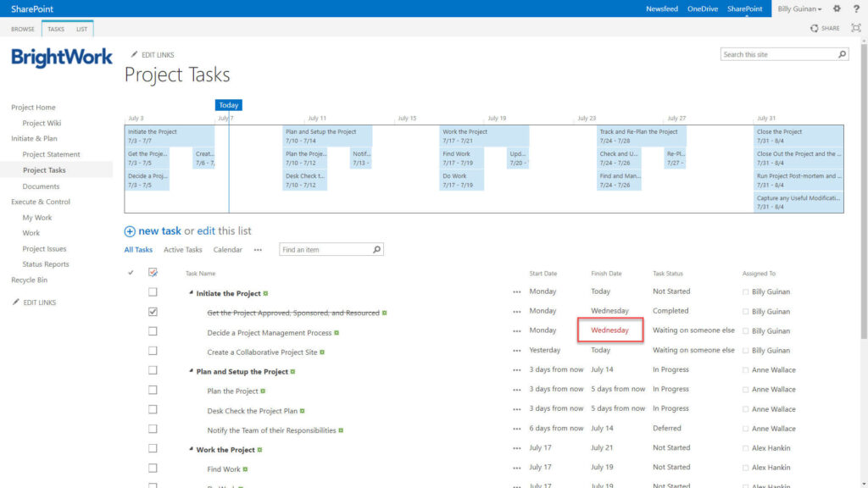Viewport: 868px width, 488px height.
Task: Click the Today marker on the timeline
Action: 228,105
